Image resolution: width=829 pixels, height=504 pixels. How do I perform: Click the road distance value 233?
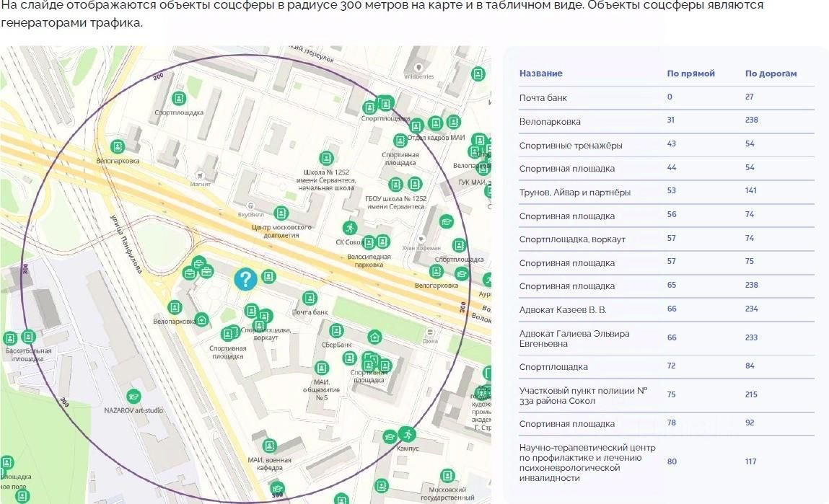751,337
